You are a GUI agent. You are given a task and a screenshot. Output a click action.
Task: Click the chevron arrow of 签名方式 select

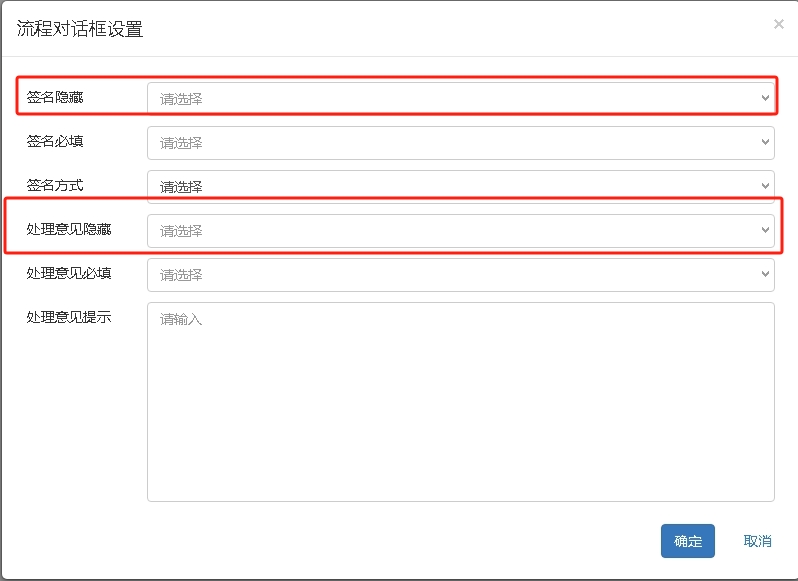[765, 186]
